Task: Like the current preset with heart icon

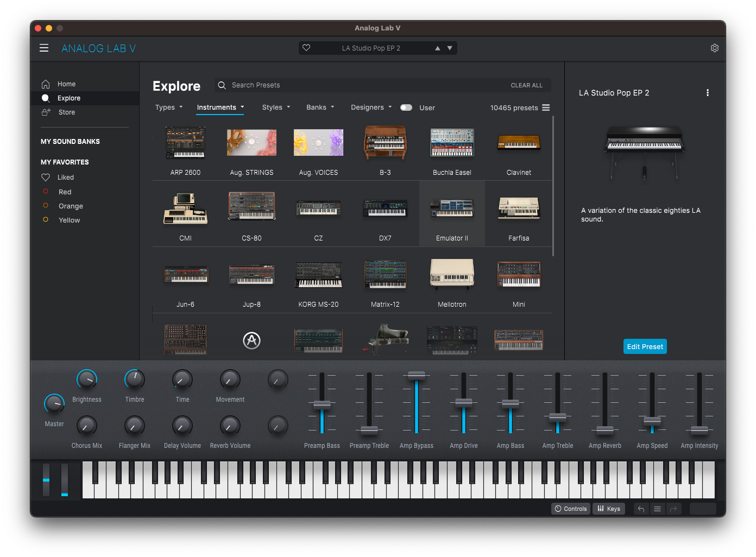Action: point(306,48)
